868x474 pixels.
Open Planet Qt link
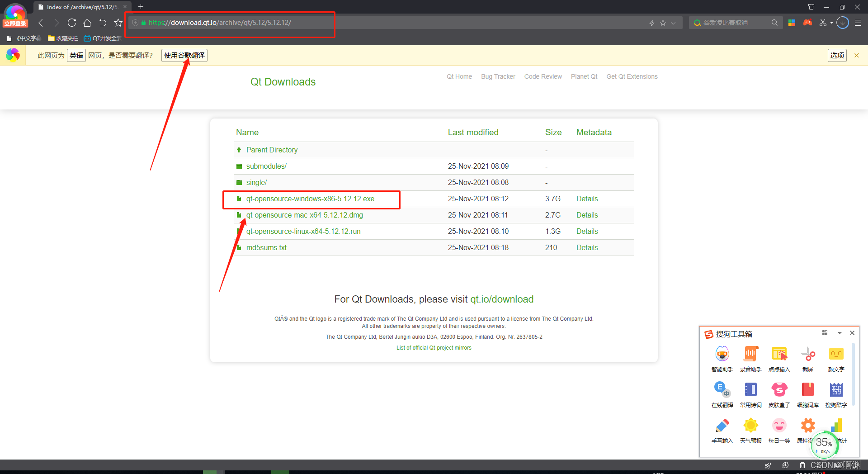pos(584,76)
